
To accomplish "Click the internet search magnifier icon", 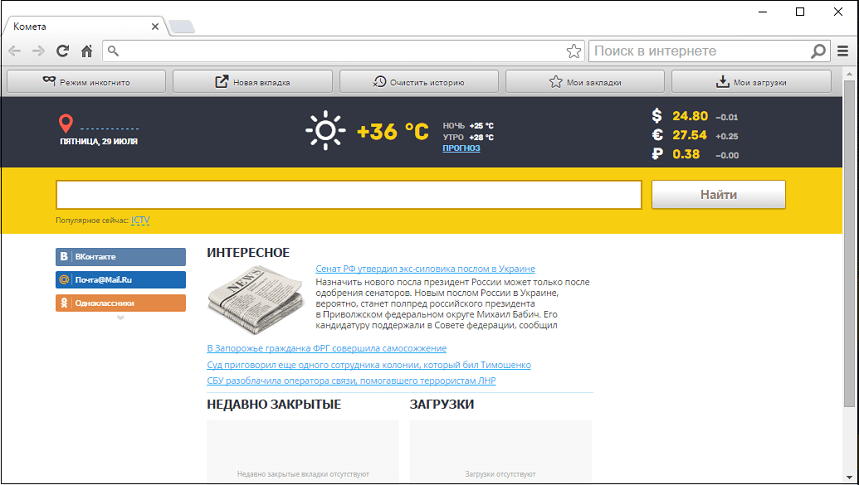I will pos(818,51).
